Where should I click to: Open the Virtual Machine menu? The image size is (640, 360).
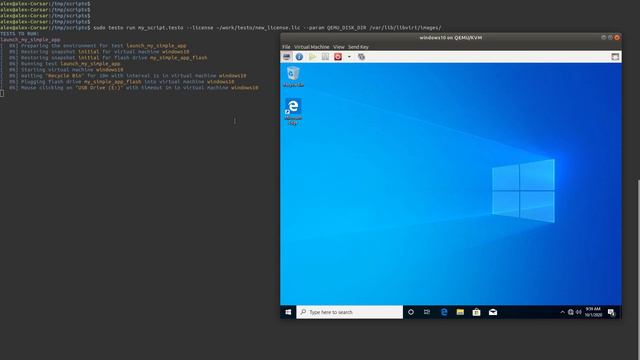312,47
